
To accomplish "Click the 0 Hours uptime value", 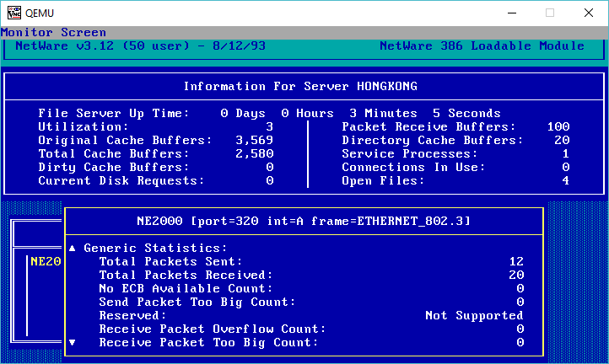I will 308,113.
